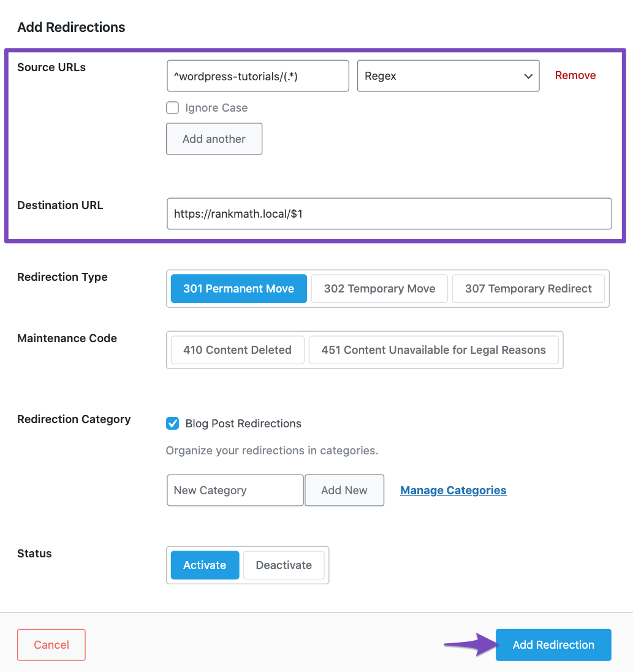
Task: Choose 307 Temporary Redirect option
Action: click(x=528, y=289)
